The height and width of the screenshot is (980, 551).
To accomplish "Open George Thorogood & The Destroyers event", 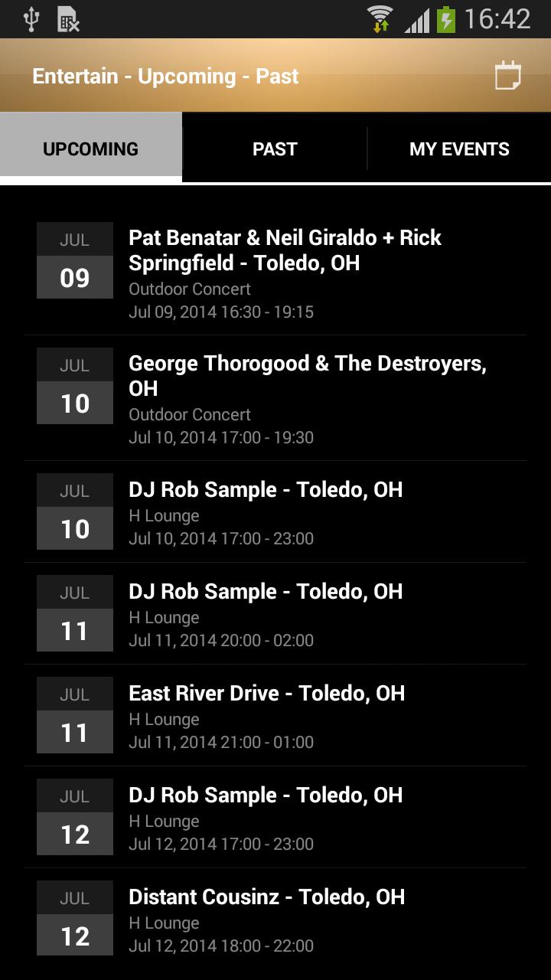I will click(308, 399).
